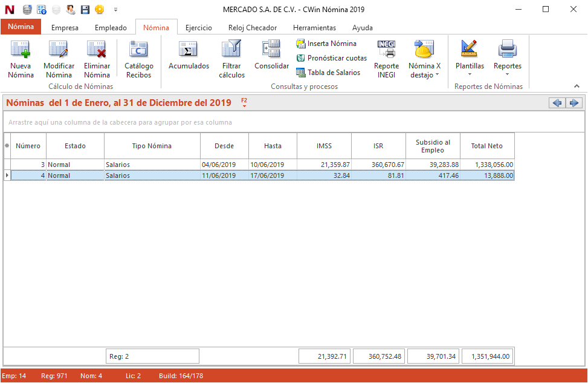The image size is (588, 383).
Task: Open Modificar Nómina tool
Action: pos(59,50)
